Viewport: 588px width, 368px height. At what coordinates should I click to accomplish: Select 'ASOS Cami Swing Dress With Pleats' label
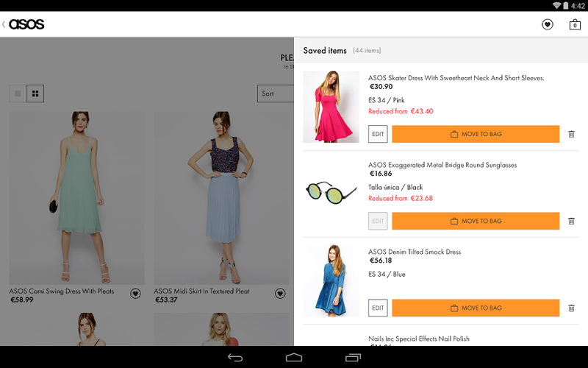pyautogui.click(x=62, y=291)
